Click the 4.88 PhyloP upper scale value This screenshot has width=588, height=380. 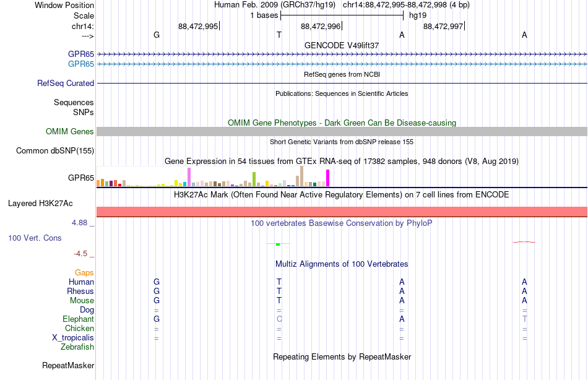point(79,222)
